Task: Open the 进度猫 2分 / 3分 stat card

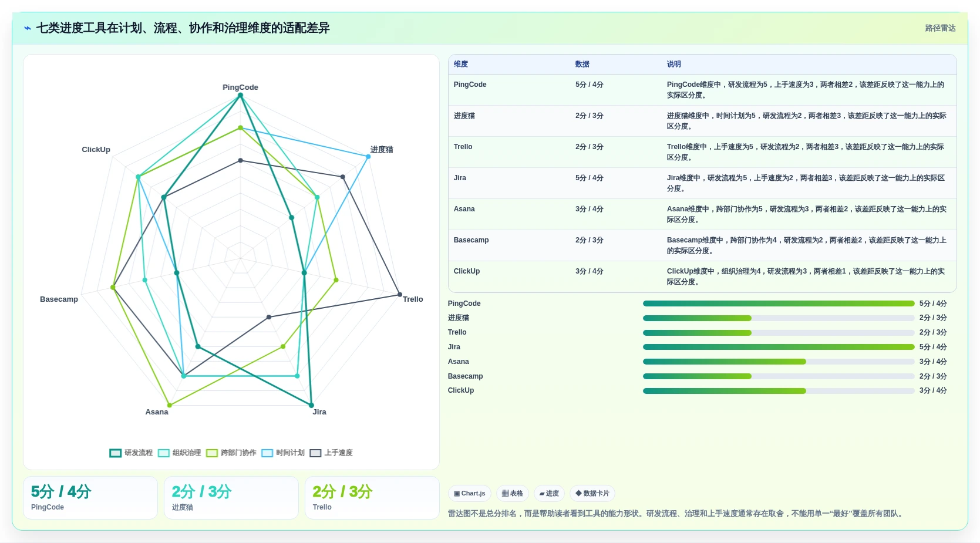Action: [231, 498]
